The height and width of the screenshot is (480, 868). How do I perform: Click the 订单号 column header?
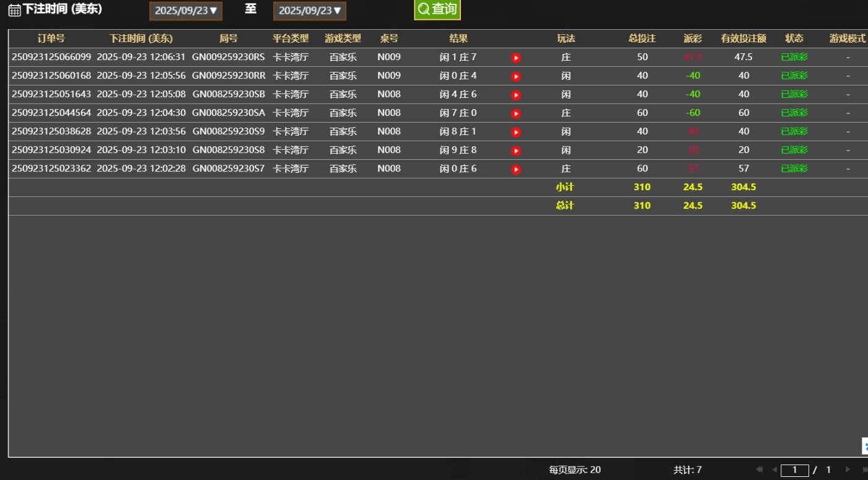pyautogui.click(x=51, y=38)
